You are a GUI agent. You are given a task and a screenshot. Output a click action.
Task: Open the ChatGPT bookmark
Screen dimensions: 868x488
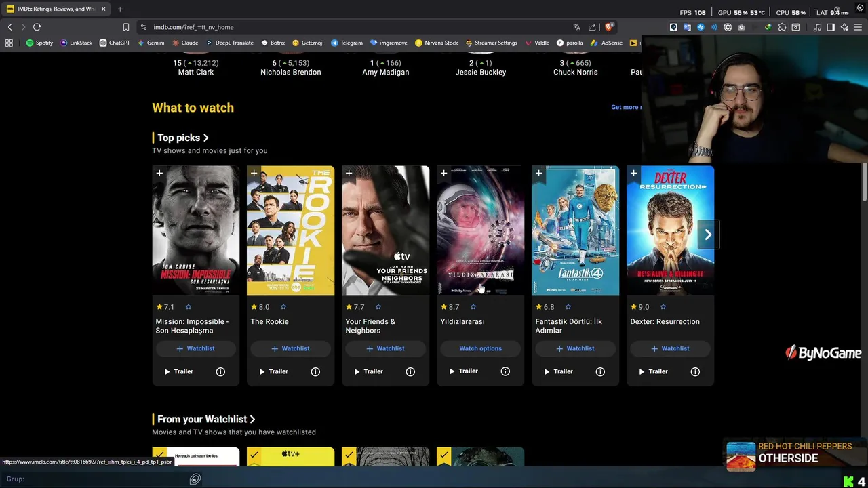tap(115, 43)
